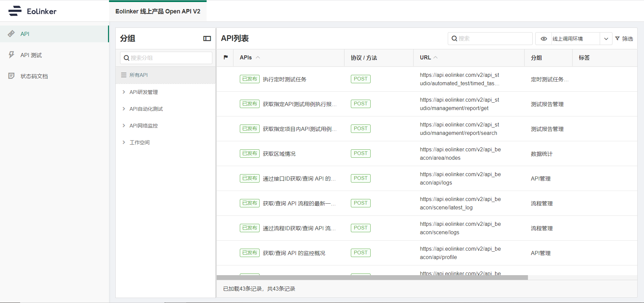Screen dimensions: 644x303
Task: Open the API section in sidebar
Action: pyautogui.click(x=54, y=34)
